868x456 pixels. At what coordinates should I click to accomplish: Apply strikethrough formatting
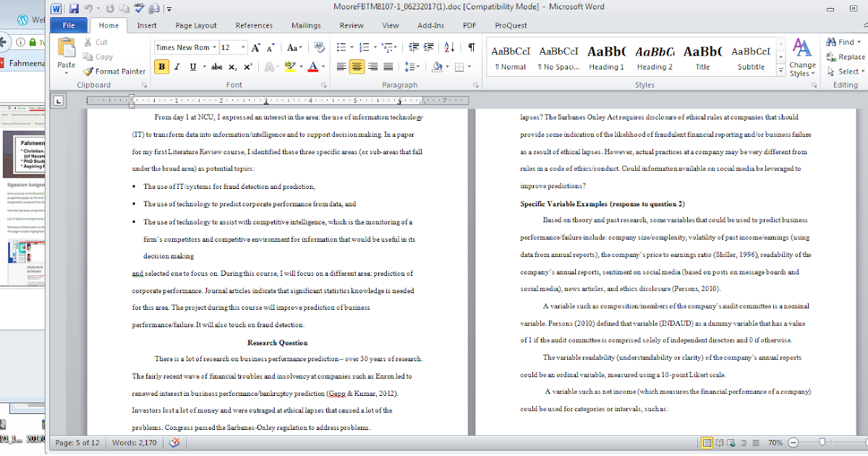pyautogui.click(x=216, y=67)
